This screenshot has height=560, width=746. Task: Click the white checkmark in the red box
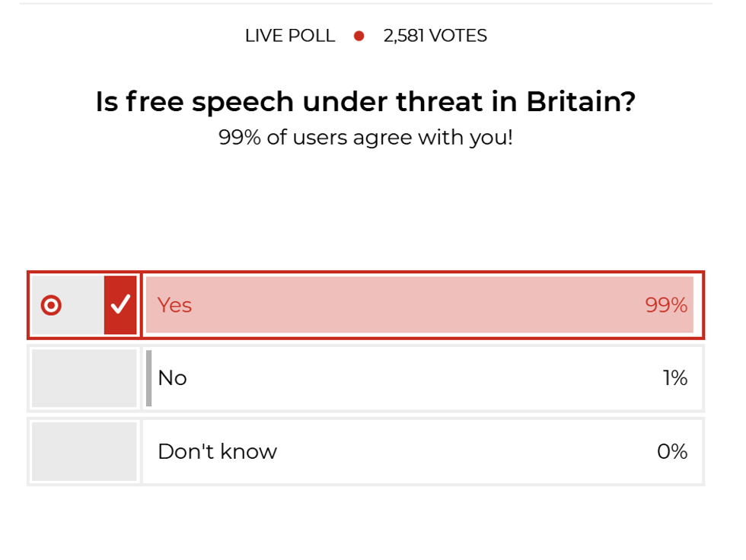tap(120, 305)
